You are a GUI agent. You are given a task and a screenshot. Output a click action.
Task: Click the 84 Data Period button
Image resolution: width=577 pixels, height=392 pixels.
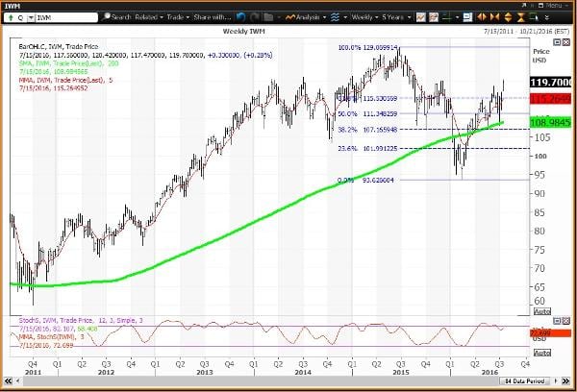point(527,381)
